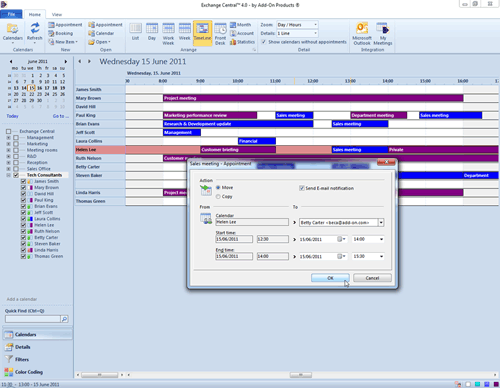Uncheck the Tech Consultants group checkbox

pyautogui.click(x=16, y=175)
